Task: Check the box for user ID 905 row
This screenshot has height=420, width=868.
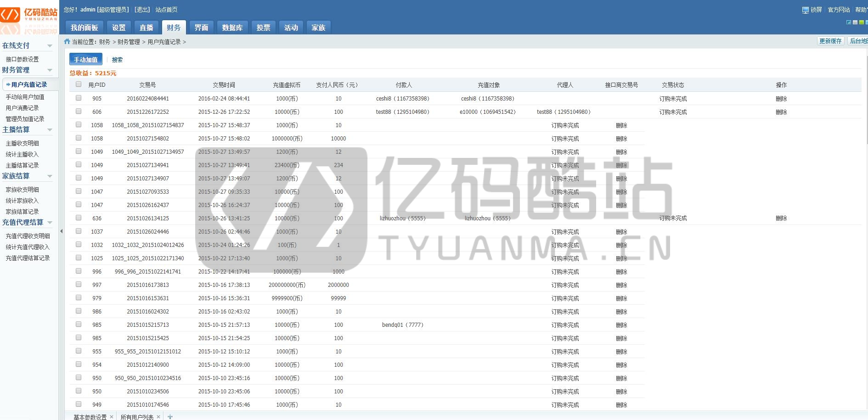Action: (79, 98)
